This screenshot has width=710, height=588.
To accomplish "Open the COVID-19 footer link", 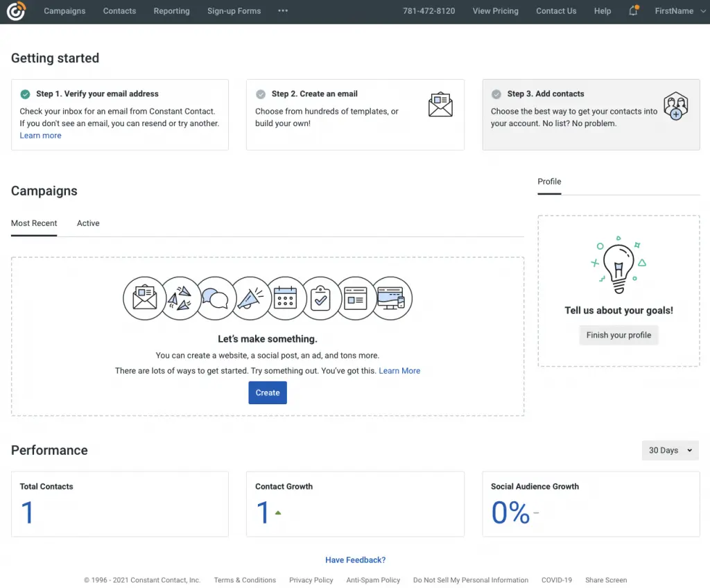I will click(557, 580).
